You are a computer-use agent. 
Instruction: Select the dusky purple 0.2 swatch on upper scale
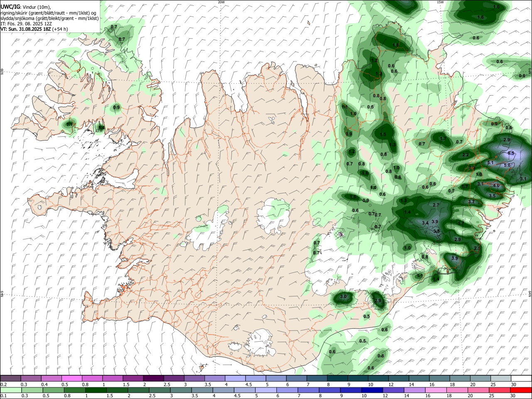click(10, 378)
